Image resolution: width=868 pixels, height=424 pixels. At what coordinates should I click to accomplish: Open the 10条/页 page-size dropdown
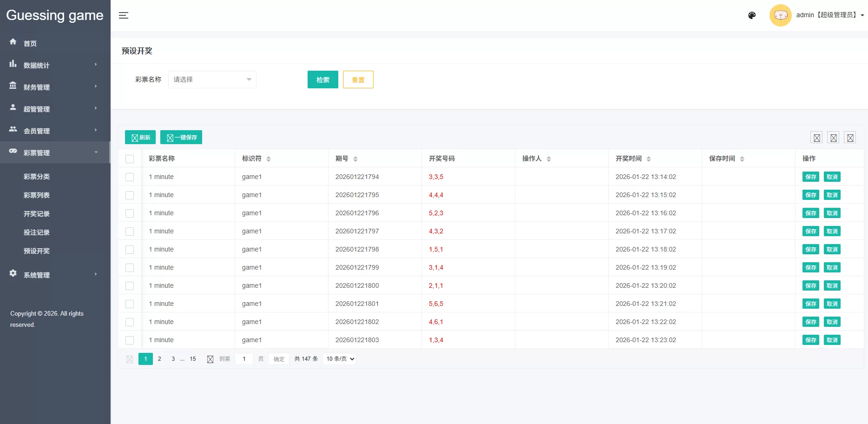pyautogui.click(x=339, y=358)
